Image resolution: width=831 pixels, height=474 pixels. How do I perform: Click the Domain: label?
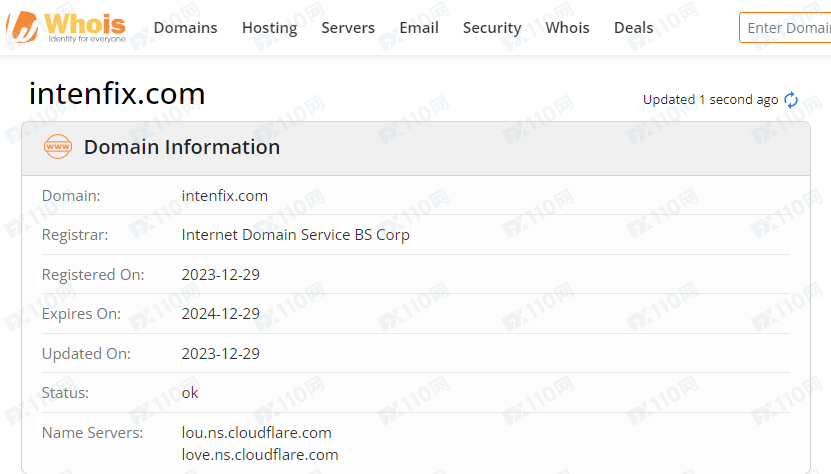(71, 196)
